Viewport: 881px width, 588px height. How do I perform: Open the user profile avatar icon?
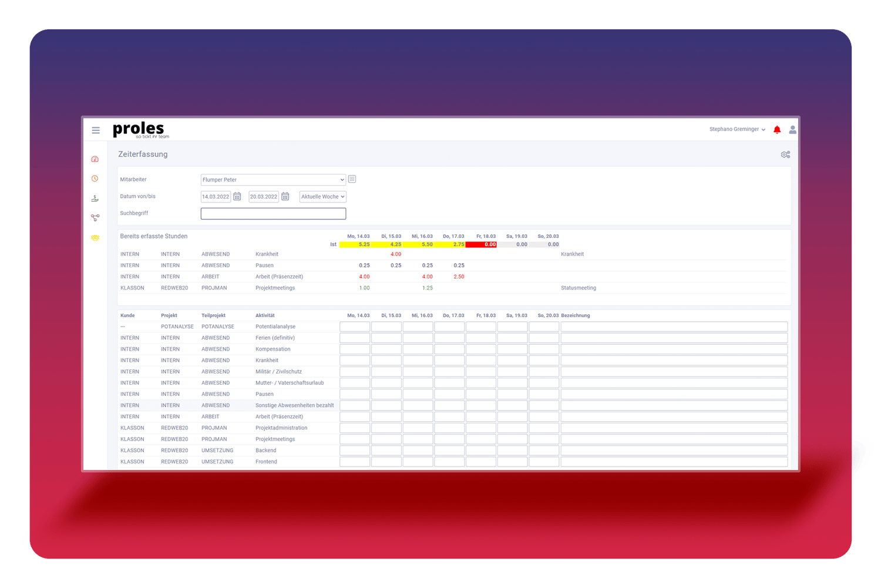click(792, 130)
